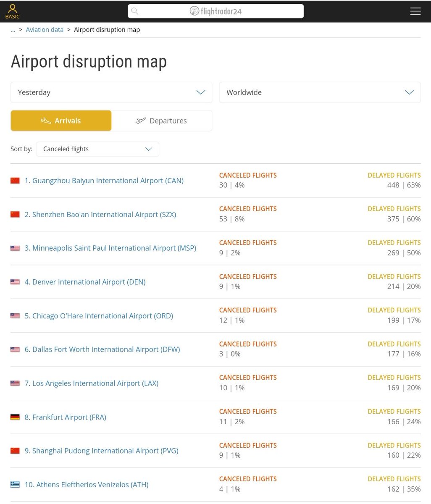The height and width of the screenshot is (504, 431).
Task: Open the Worldwide region dropdown
Action: (320, 92)
